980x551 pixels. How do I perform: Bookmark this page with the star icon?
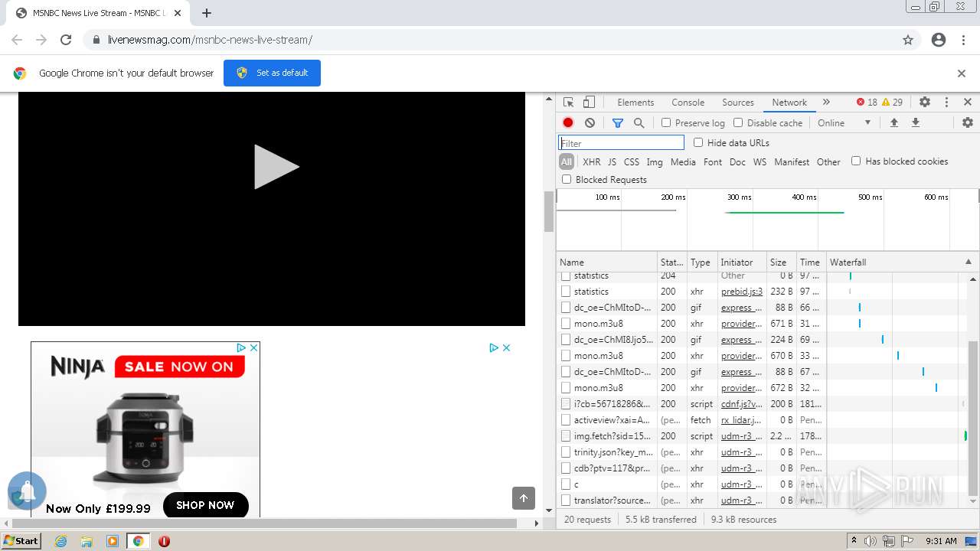(x=908, y=40)
